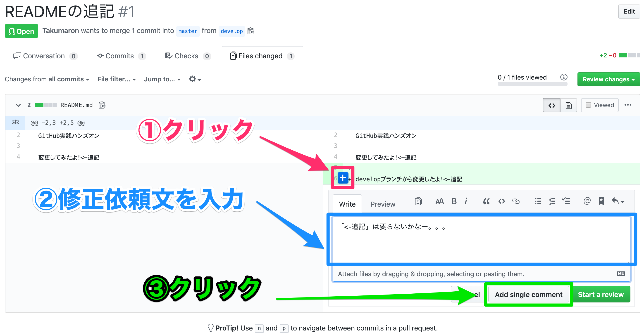Open develop branch link

[231, 31]
